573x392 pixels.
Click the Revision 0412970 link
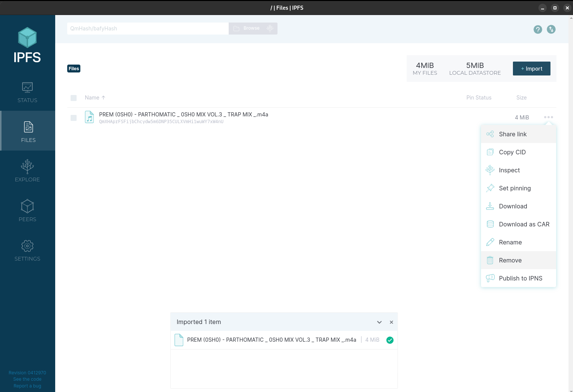[27, 373]
